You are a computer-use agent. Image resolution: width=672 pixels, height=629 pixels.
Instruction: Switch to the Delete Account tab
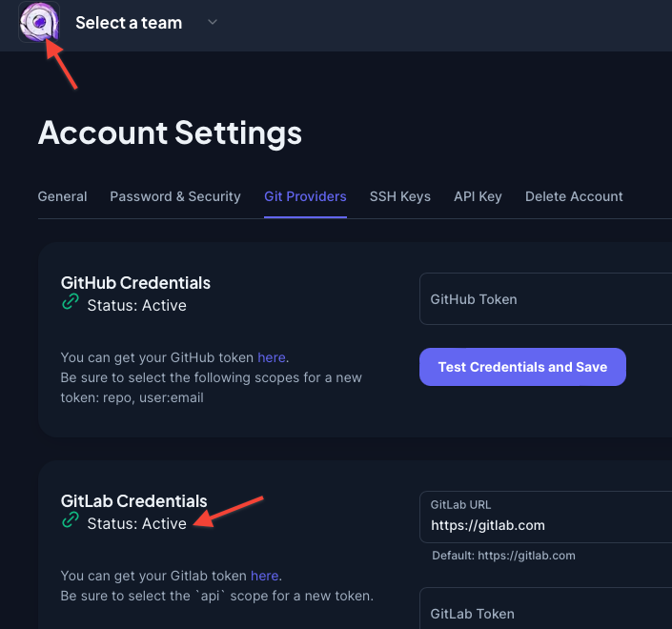tap(574, 196)
